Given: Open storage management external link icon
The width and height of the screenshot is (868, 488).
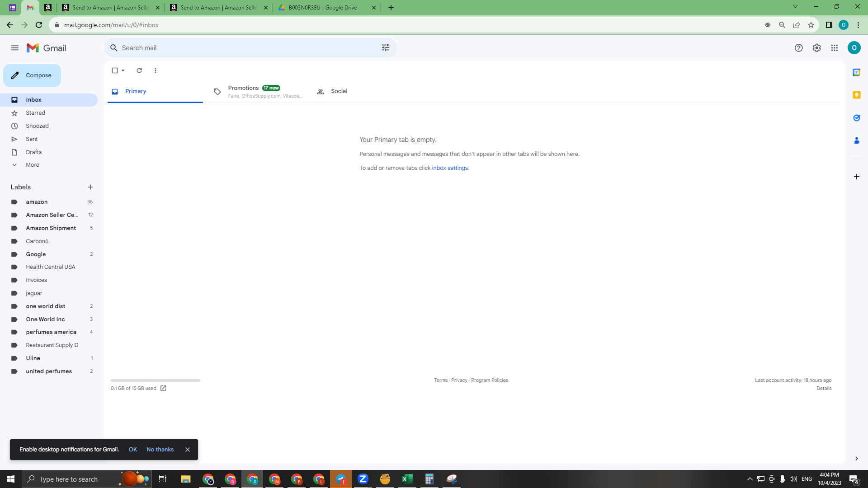Looking at the screenshot, I should (x=163, y=388).
